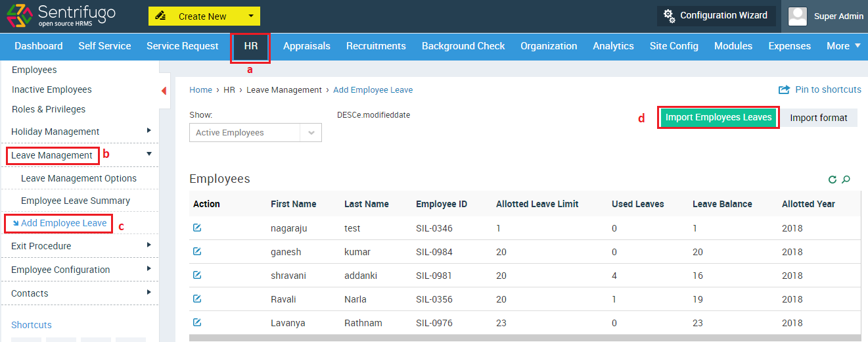Image resolution: width=868 pixels, height=342 pixels.
Task: Click employee ID SIL-0984
Action: tap(434, 252)
